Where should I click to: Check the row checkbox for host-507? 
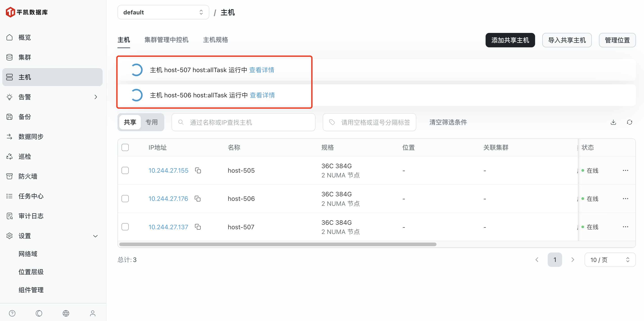coord(125,227)
